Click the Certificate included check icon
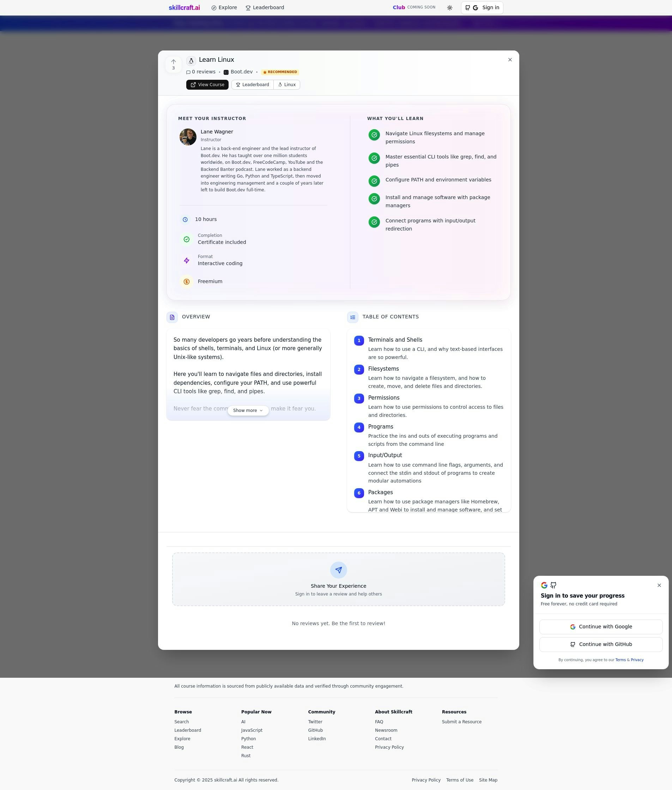 pyautogui.click(x=187, y=239)
